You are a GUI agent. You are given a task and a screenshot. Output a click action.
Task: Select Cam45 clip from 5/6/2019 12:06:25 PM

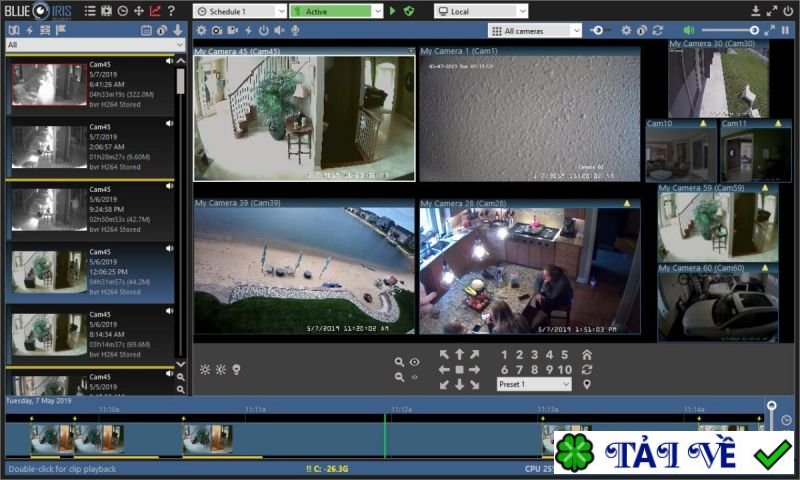pos(90,272)
